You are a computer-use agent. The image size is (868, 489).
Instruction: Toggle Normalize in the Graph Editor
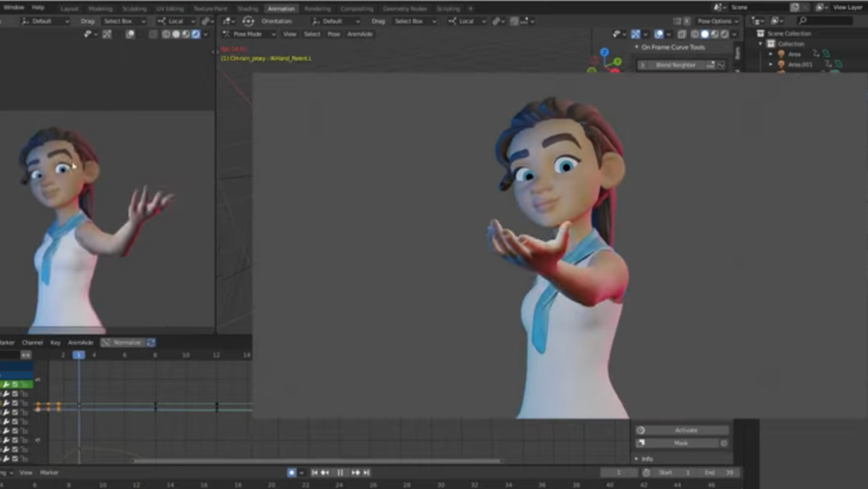pos(127,342)
